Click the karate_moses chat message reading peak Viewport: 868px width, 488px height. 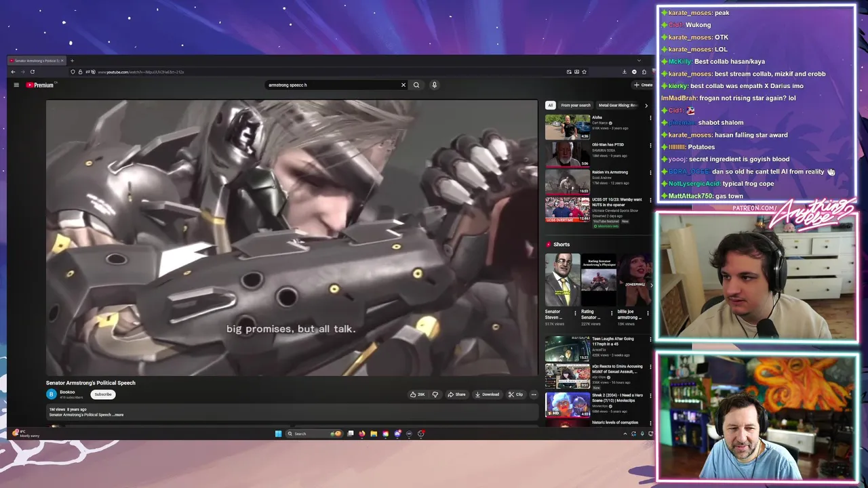point(695,12)
